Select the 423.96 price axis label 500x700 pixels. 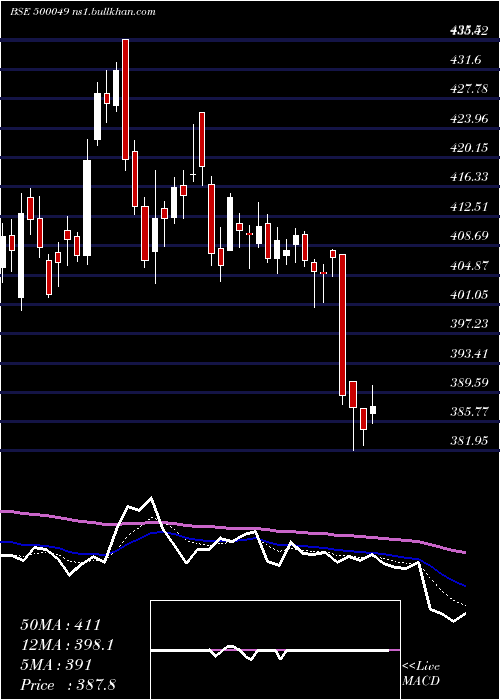[469, 119]
